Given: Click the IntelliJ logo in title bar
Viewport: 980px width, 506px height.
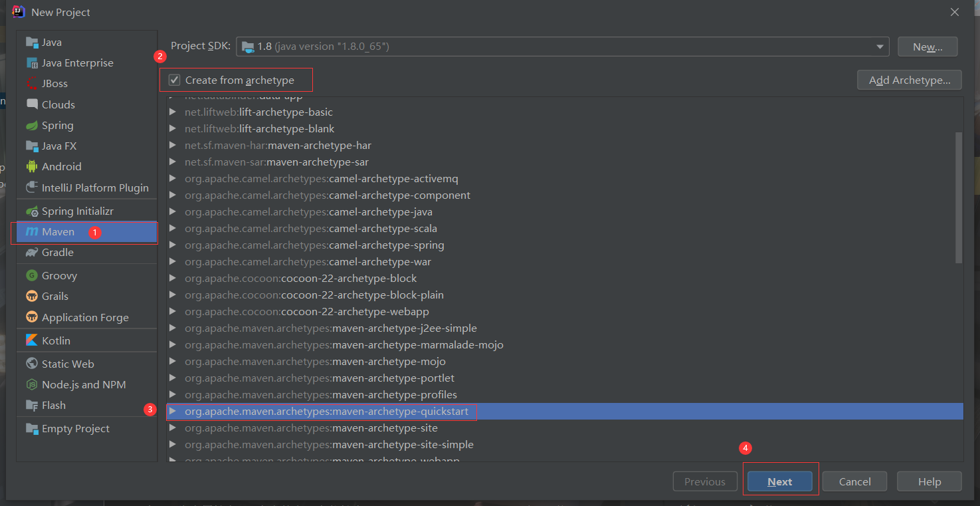Looking at the screenshot, I should [x=19, y=11].
